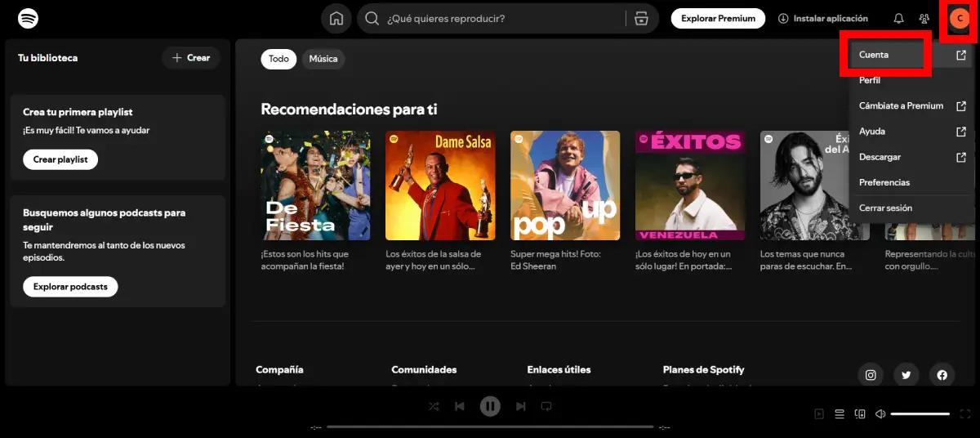Open Spotify's Facebook page icon
The height and width of the screenshot is (438, 980).
click(x=942, y=375)
